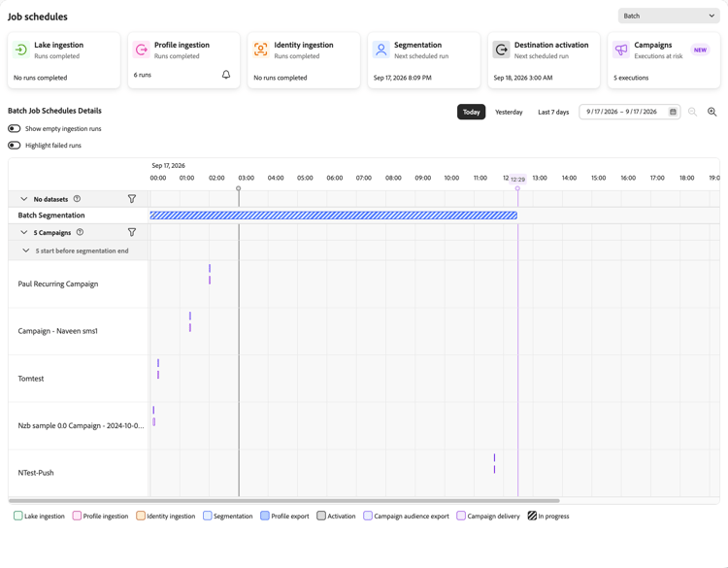Select the NTest-Push row label
This screenshot has width=728, height=568.
(x=36, y=473)
